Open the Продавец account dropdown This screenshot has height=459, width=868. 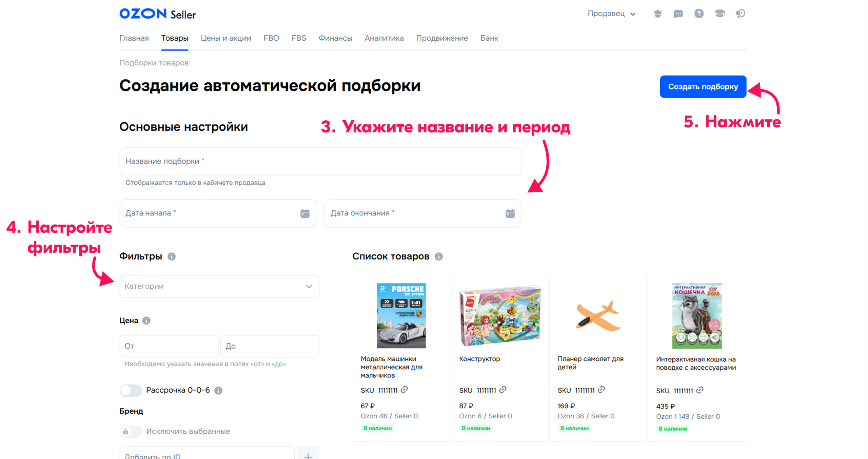coord(612,14)
